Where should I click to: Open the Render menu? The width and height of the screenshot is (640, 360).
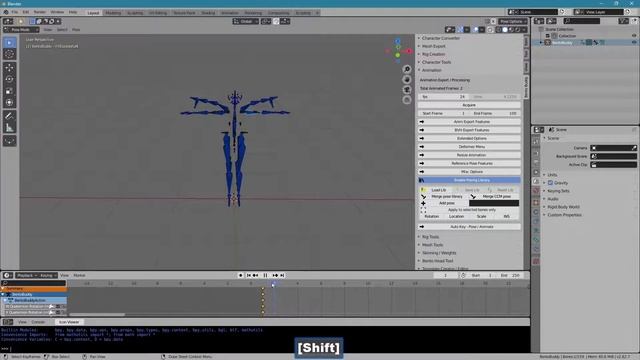pos(40,12)
